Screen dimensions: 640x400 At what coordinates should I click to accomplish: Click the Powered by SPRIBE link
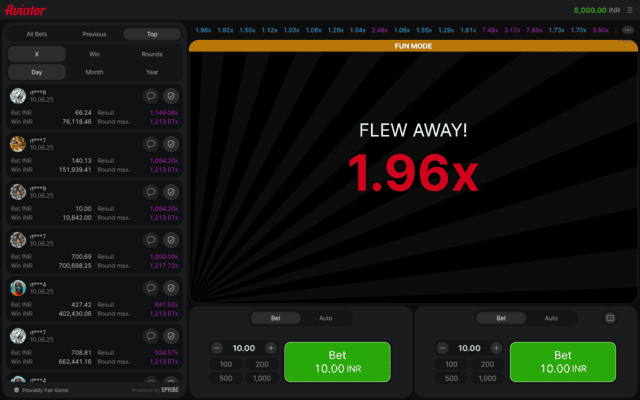[x=155, y=390]
